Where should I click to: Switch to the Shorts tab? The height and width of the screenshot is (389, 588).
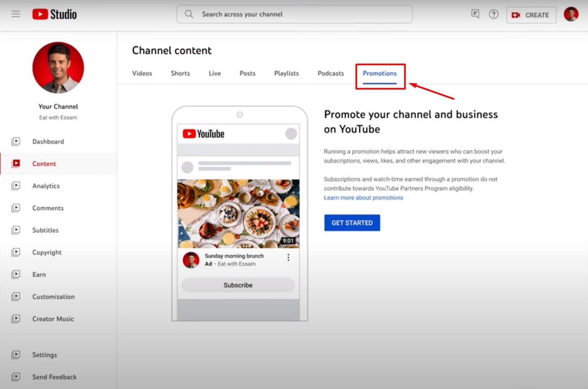point(180,73)
